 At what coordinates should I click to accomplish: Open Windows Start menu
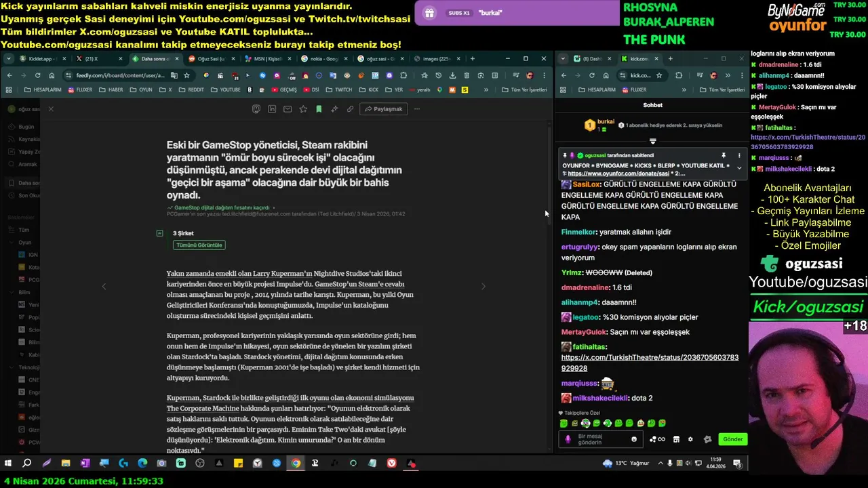click(x=8, y=464)
